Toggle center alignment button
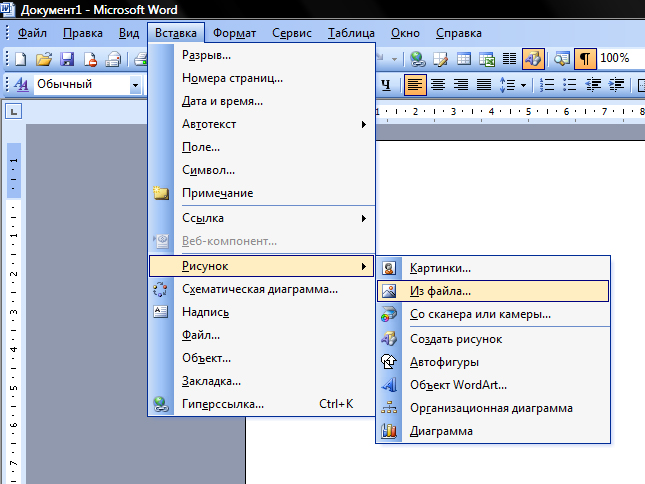Viewport: 645px width, 484px height. [438, 85]
